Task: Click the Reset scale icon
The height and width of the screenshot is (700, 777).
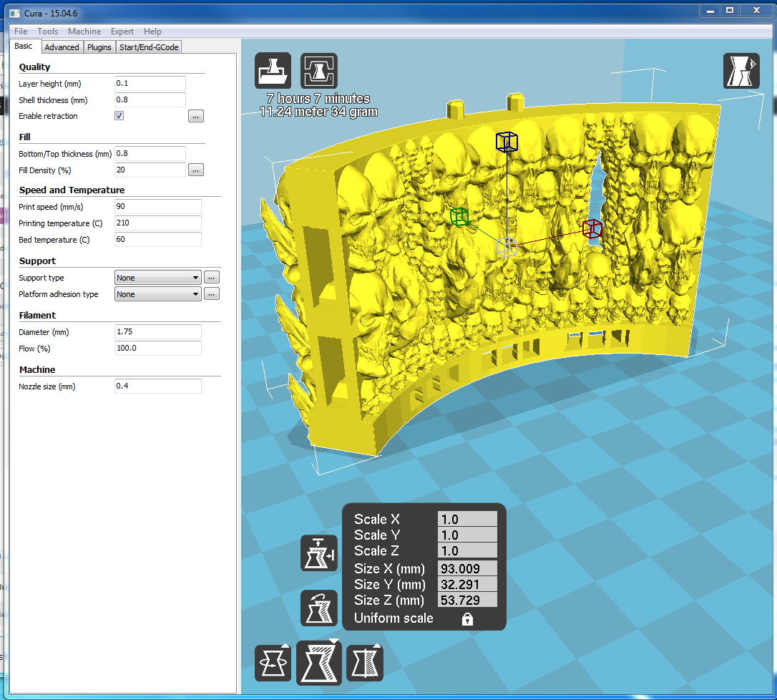Action: pos(318,608)
